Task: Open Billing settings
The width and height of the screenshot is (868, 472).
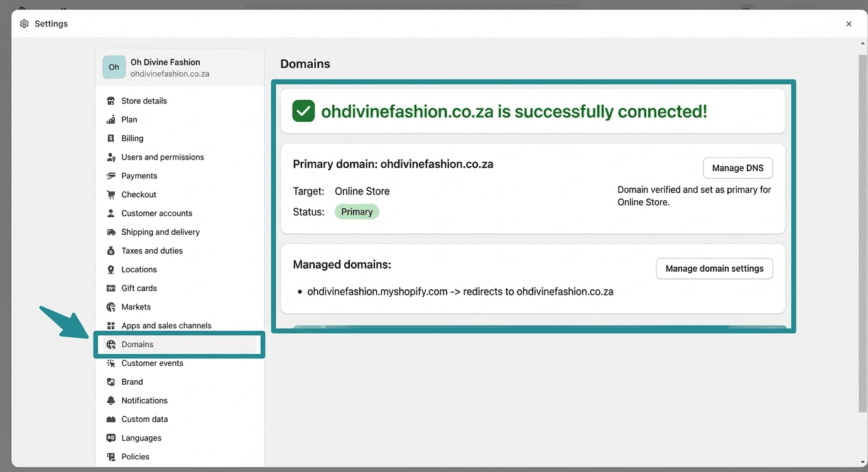Action: [180, 139]
